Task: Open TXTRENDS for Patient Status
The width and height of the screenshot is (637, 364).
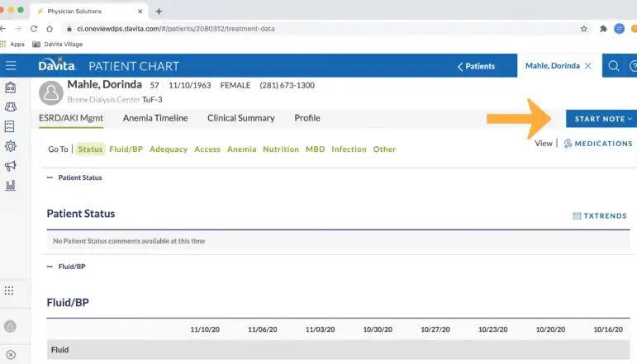Action: 600,216
